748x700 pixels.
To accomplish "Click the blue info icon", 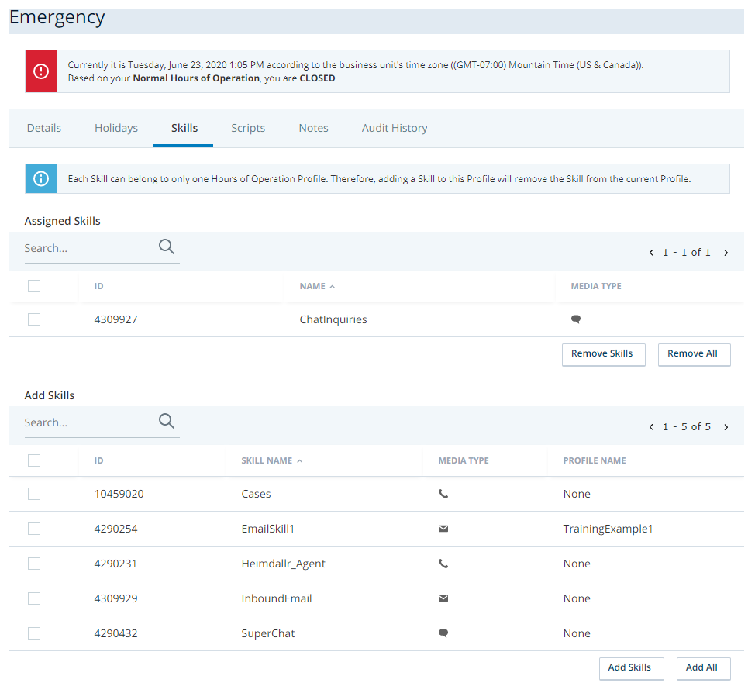I will (x=41, y=179).
